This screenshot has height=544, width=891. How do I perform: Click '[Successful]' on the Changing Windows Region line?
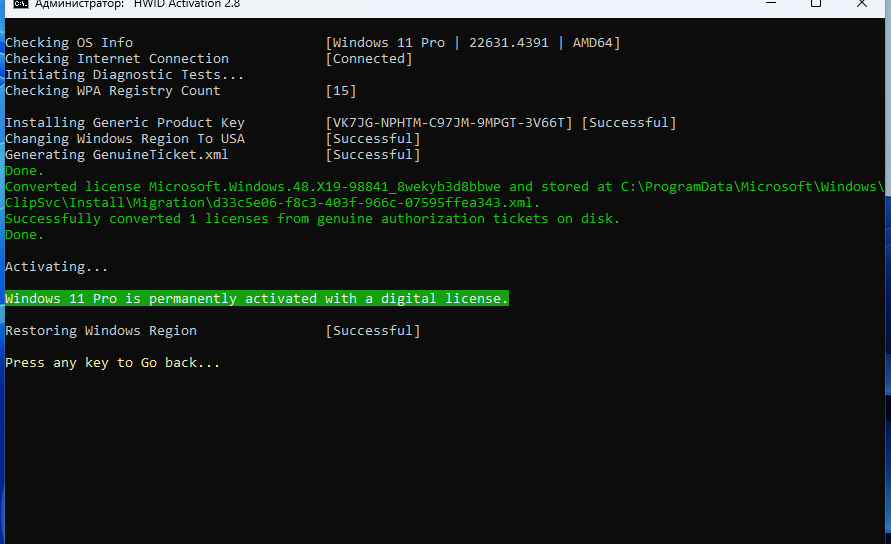373,139
